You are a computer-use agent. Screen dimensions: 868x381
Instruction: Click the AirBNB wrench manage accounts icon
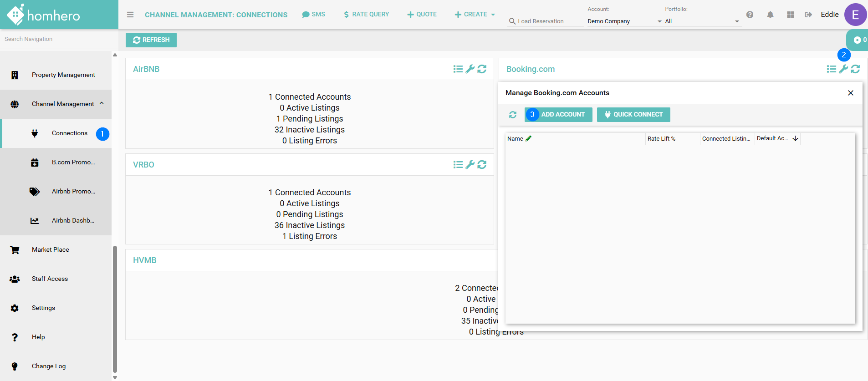coord(470,69)
